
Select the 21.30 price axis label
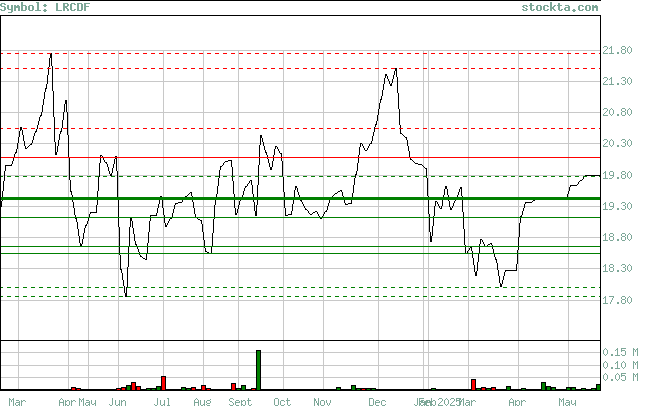coord(617,81)
